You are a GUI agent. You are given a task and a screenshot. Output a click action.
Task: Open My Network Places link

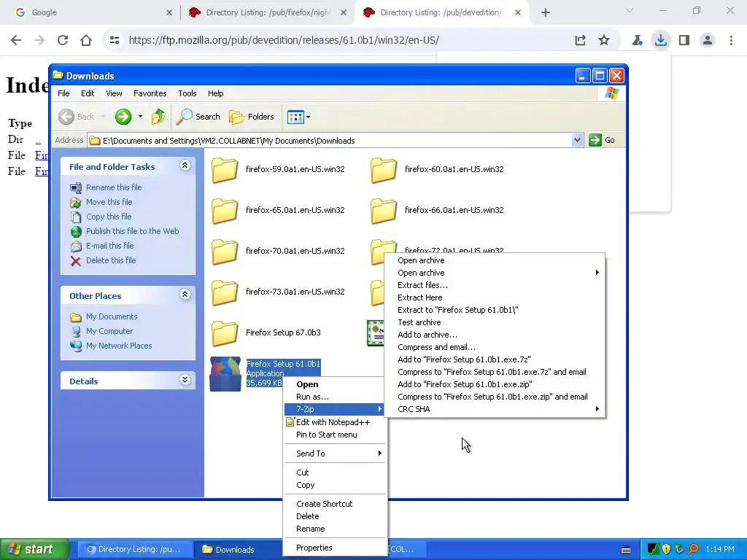coord(111,346)
